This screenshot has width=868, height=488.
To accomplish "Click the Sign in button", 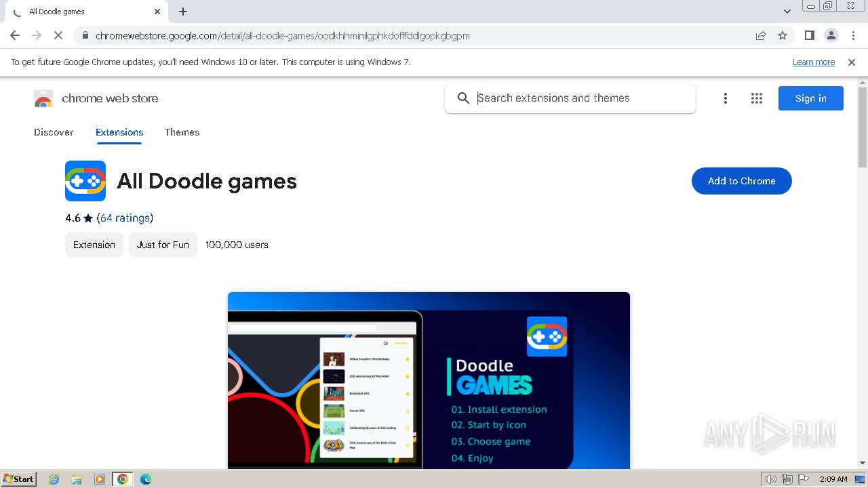I will (x=811, y=98).
